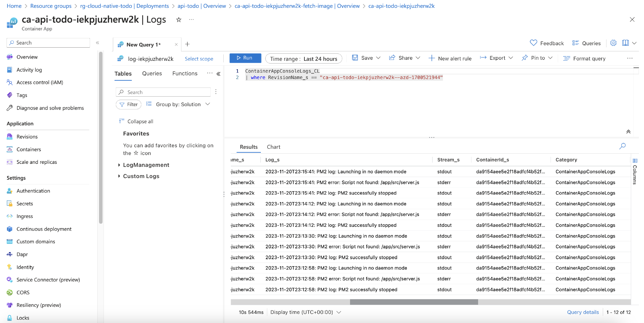Screen dimensions: 644x323
Task: Close the New Query 1 tab
Action: [x=176, y=45]
